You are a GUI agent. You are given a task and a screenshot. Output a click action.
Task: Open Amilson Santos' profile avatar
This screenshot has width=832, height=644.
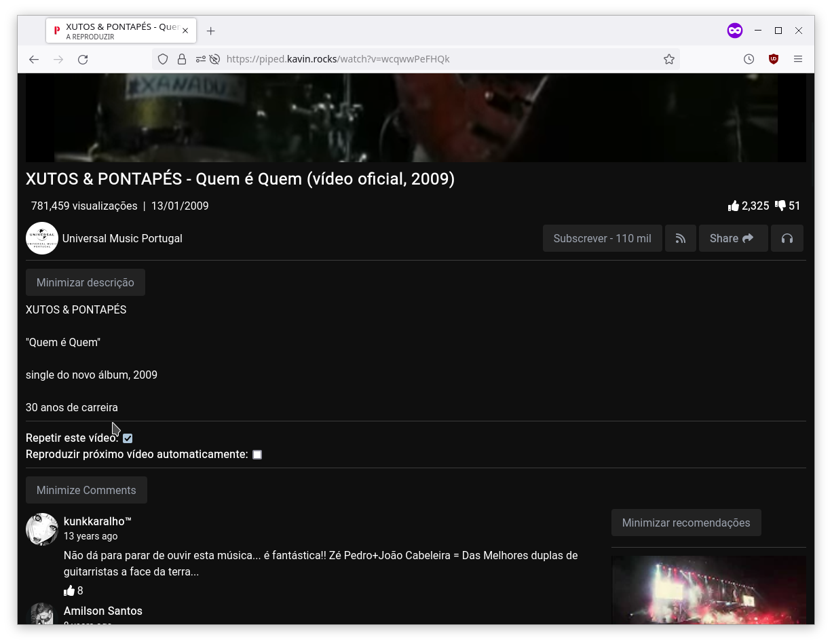(x=42, y=613)
